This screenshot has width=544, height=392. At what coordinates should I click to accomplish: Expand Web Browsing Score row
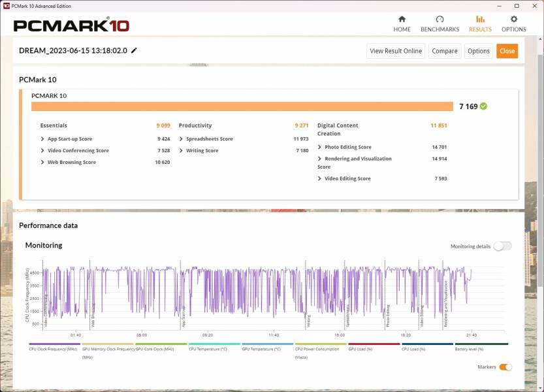click(42, 162)
